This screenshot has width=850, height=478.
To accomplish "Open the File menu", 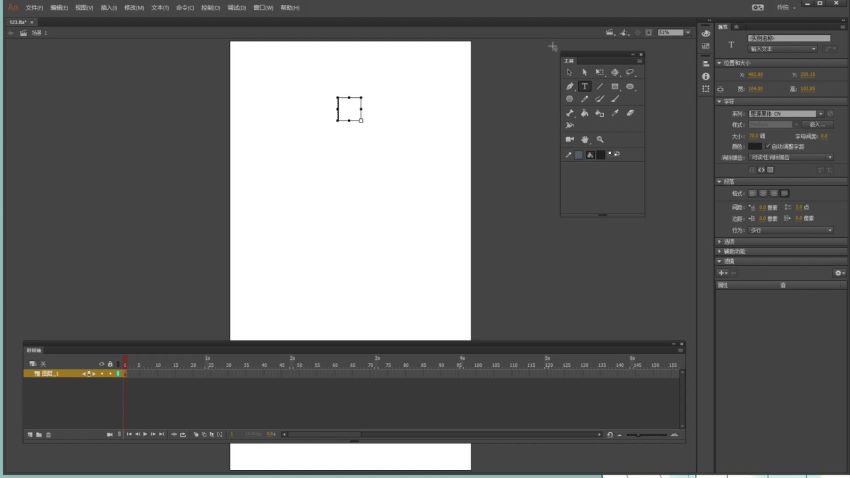I will tap(34, 8).
